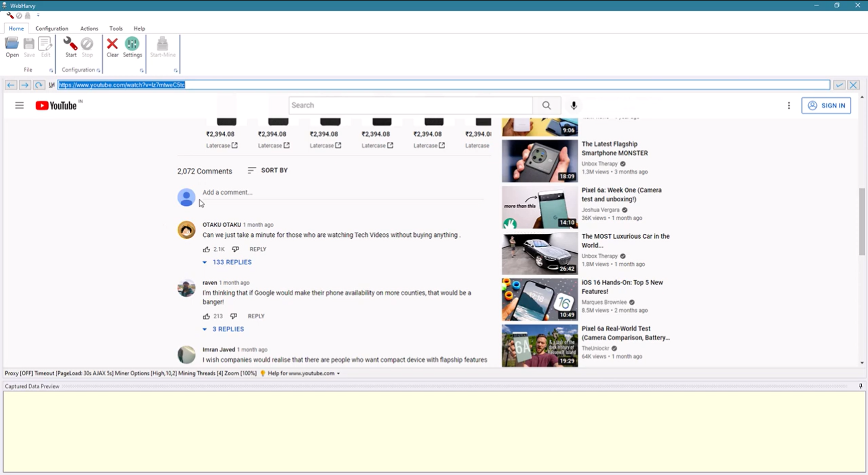This screenshot has height=475, width=868.
Task: Click the Sign In button
Action: pos(826,106)
